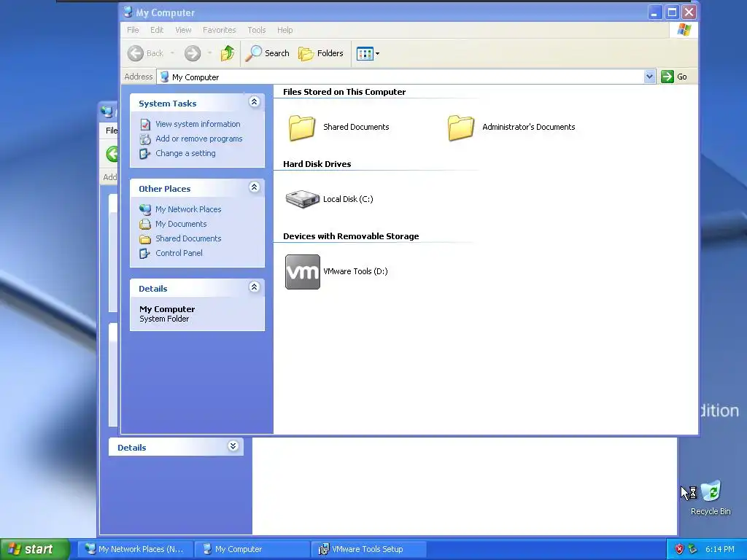The height and width of the screenshot is (560, 747).
Task: Open My Network Places link
Action: 188,209
